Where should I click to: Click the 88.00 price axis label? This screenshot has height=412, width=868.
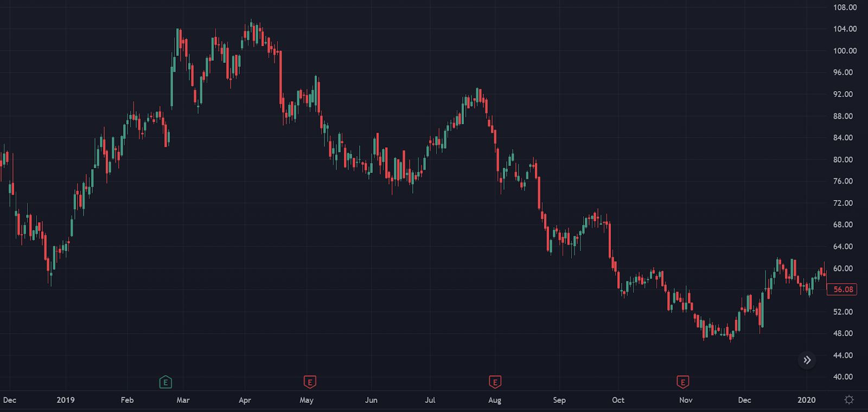click(x=843, y=116)
